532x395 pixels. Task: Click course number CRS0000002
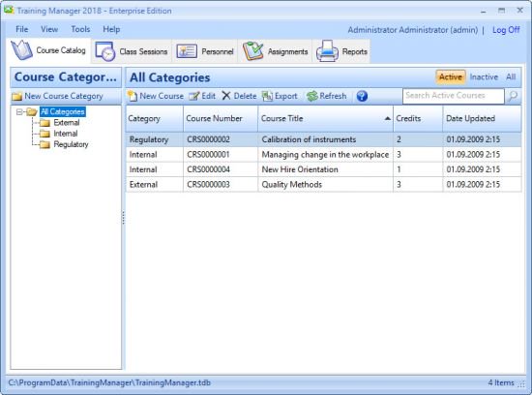pos(208,139)
